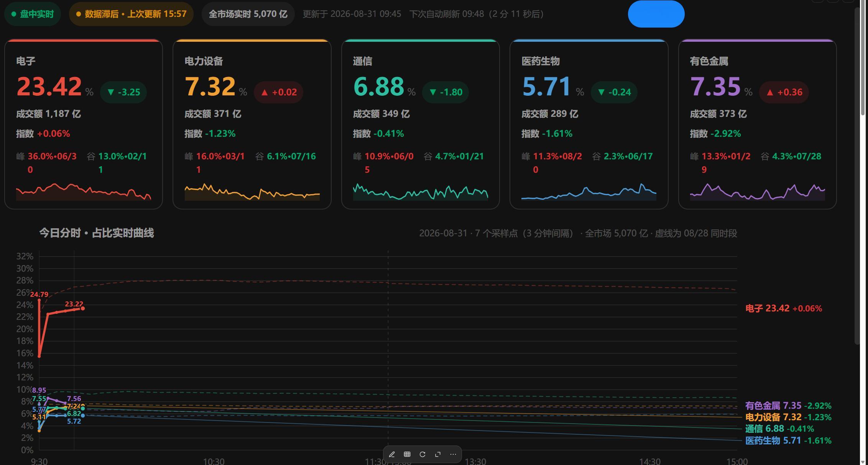This screenshot has height=465, width=868.
Task: Click the 峰 10.9%•06/05 peak value
Action: click(383, 163)
